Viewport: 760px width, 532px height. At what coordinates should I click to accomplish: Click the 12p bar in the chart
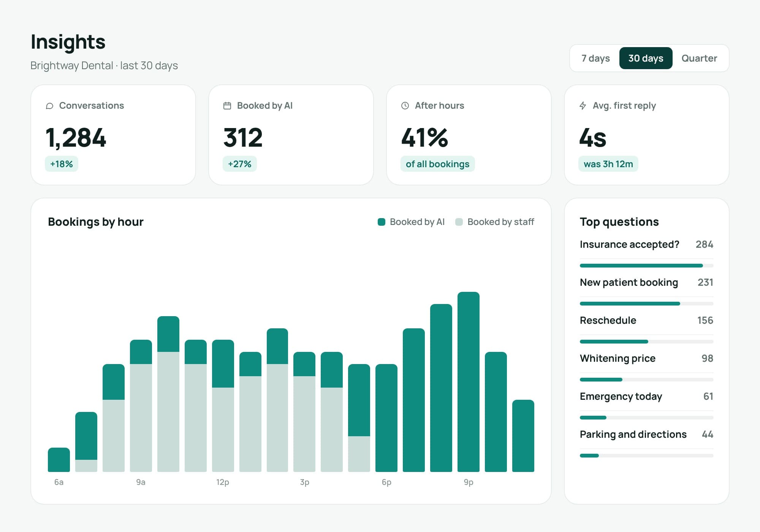(223, 406)
